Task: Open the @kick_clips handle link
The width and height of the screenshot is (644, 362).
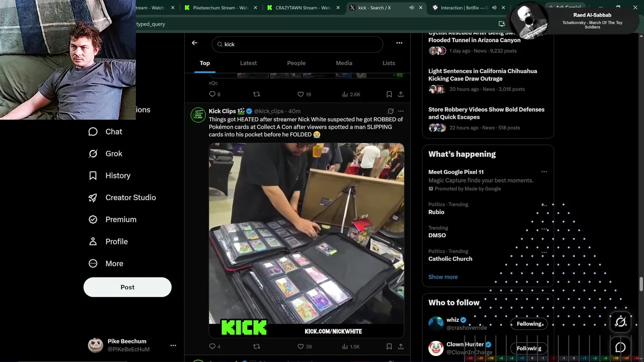Action: coord(269,111)
